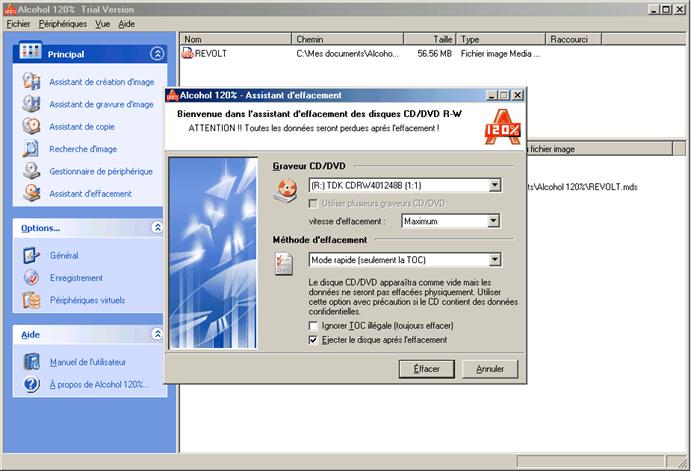Click the C:\Mes documents\Alcoho... path cell
The image size is (691, 471).
click(x=347, y=54)
